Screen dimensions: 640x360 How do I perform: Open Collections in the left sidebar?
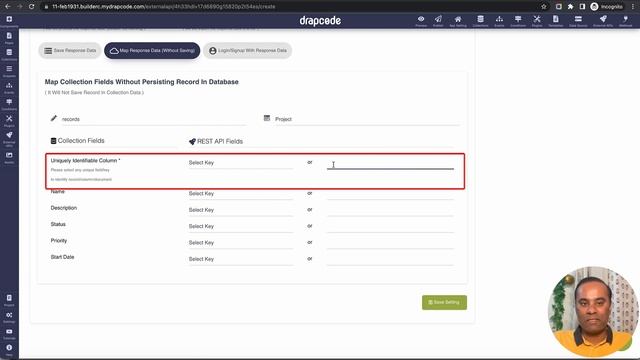click(9, 55)
